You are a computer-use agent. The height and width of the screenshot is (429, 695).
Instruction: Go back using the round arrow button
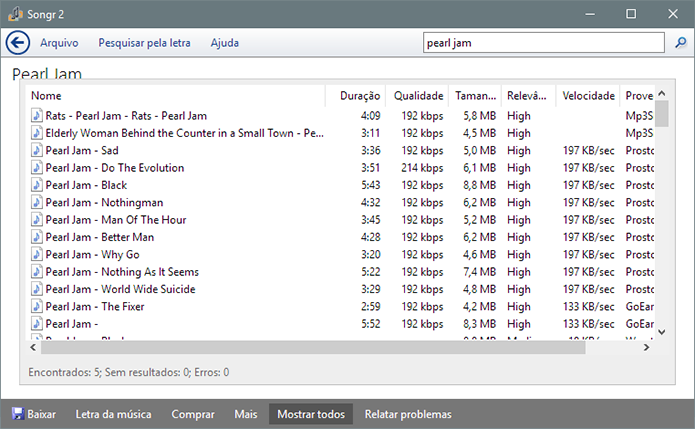tap(18, 43)
